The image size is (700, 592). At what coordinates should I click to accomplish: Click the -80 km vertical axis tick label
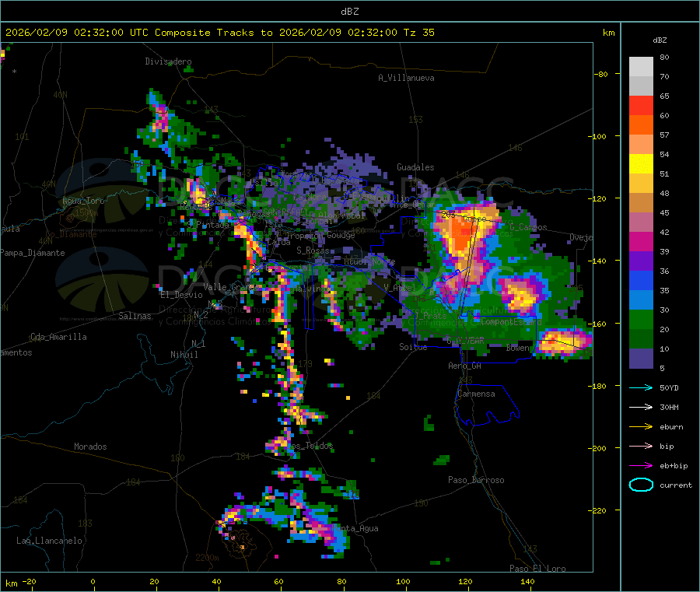tap(600, 74)
